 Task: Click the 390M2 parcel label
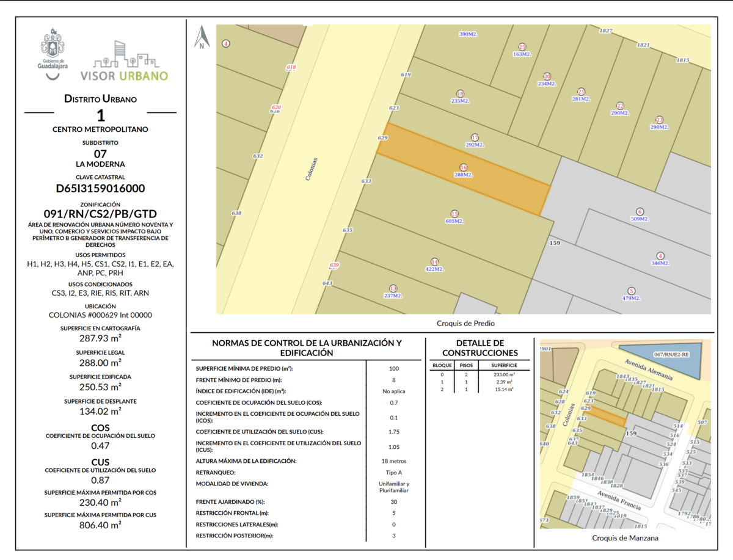tap(467, 34)
